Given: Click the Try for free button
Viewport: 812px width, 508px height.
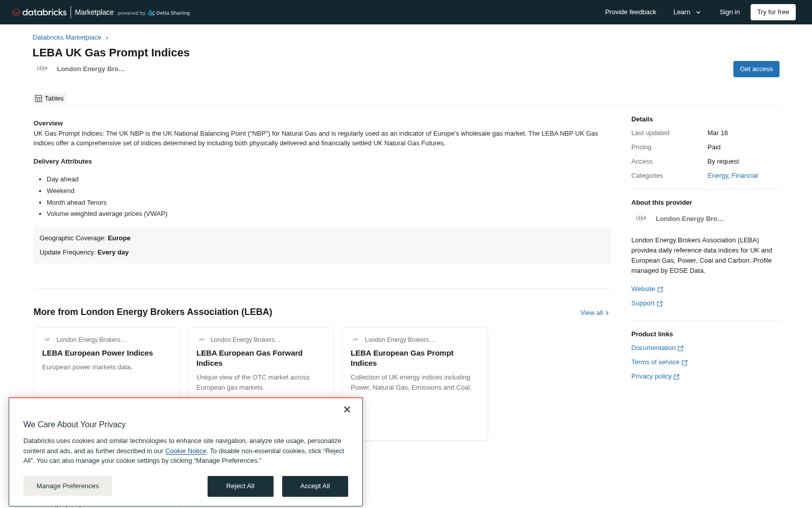Looking at the screenshot, I should click(773, 12).
